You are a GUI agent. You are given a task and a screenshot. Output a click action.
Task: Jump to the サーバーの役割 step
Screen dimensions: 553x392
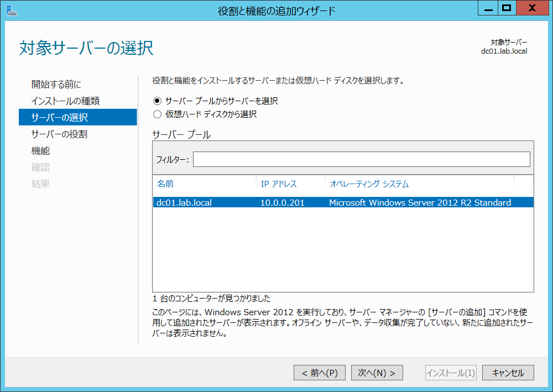pyautogui.click(x=59, y=134)
